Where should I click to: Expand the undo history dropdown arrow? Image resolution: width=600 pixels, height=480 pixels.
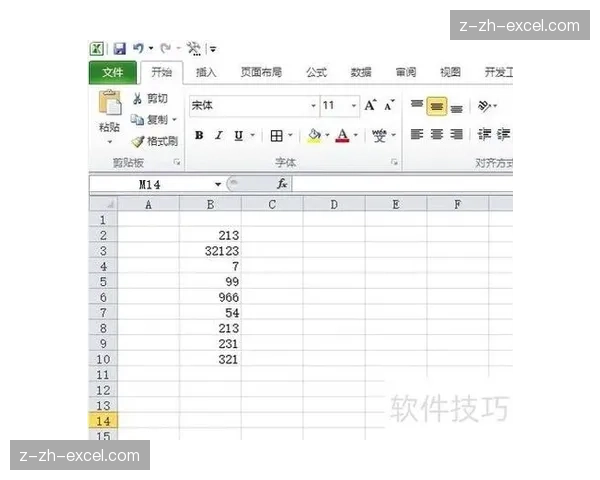click(x=151, y=49)
